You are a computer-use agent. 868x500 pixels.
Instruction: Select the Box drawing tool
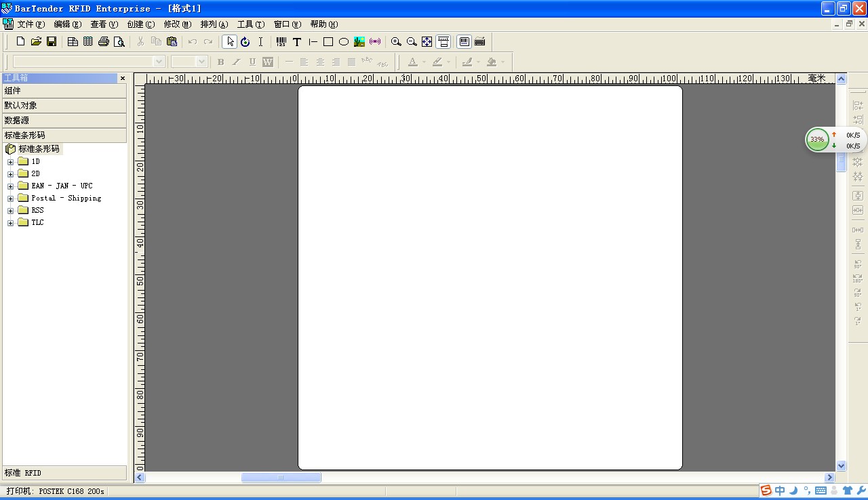pos(328,41)
